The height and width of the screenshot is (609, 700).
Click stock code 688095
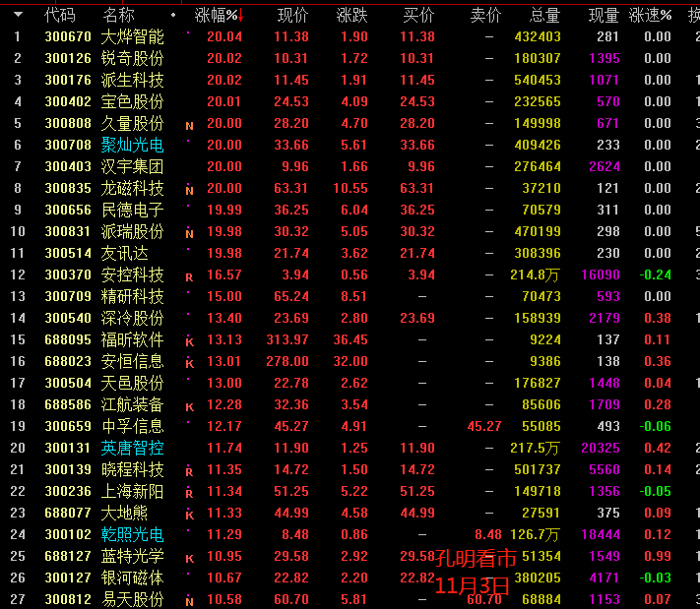[x=68, y=339]
